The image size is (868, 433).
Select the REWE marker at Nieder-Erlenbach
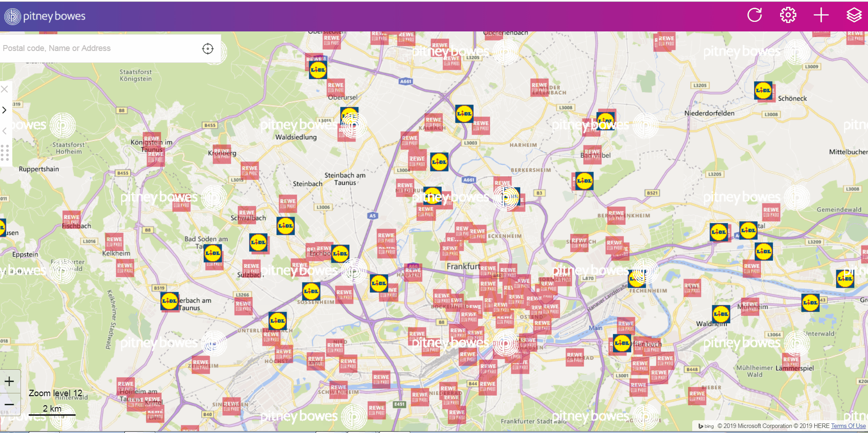540,87
